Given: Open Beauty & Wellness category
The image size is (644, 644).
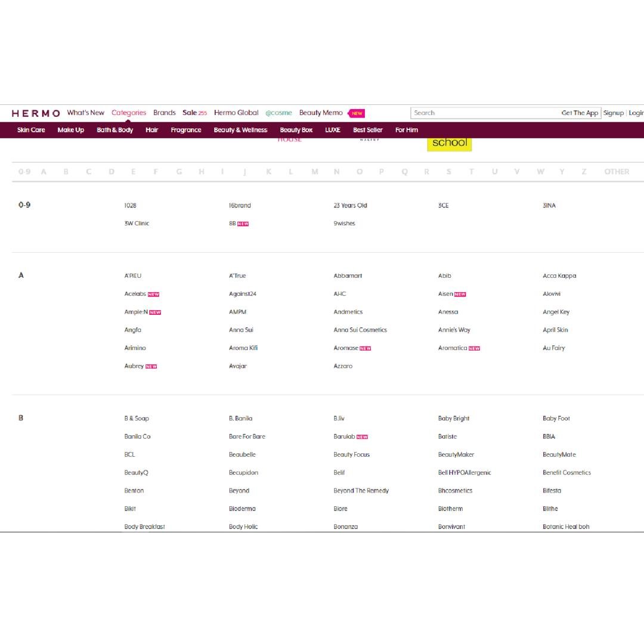Looking at the screenshot, I should click(240, 130).
